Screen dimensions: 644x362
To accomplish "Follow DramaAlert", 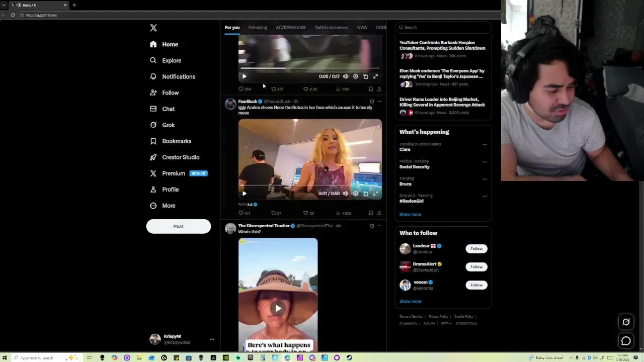I will 476,267.
